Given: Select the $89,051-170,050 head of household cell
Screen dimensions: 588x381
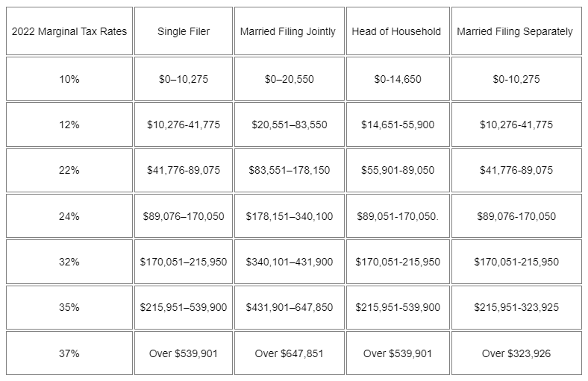Looking at the screenshot, I should [397, 216].
